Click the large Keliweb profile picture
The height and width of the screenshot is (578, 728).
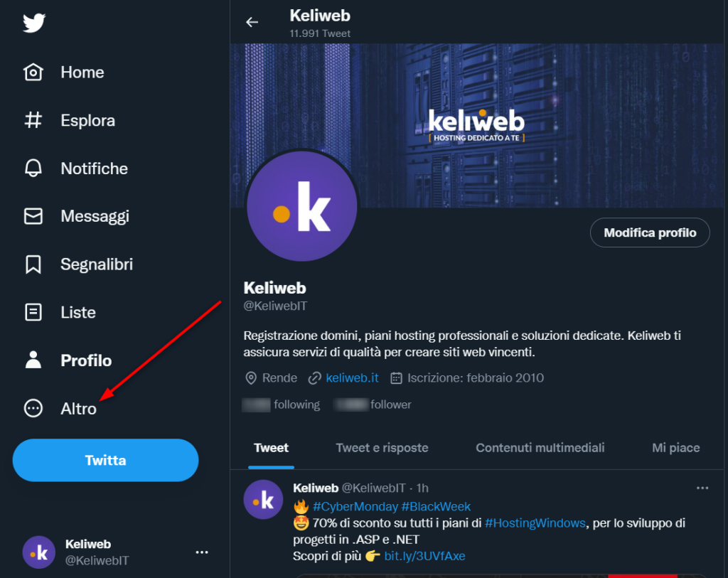pos(301,206)
